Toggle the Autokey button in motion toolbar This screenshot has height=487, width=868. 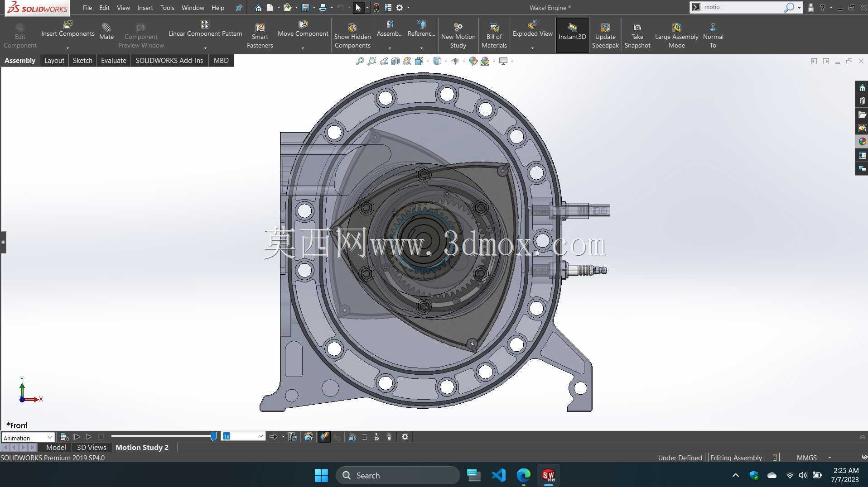[324, 437]
